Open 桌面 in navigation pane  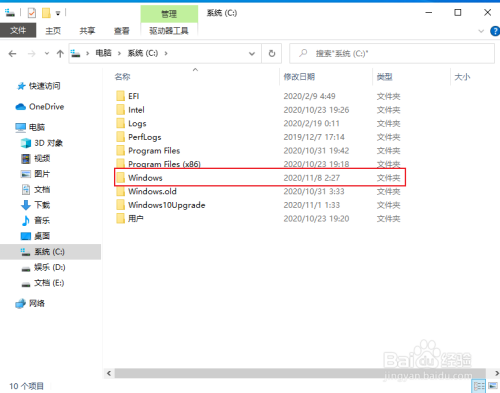pyautogui.click(x=42, y=236)
